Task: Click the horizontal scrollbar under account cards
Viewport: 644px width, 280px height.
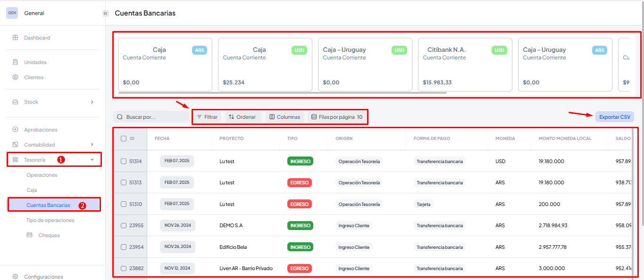Action: [x=283, y=93]
